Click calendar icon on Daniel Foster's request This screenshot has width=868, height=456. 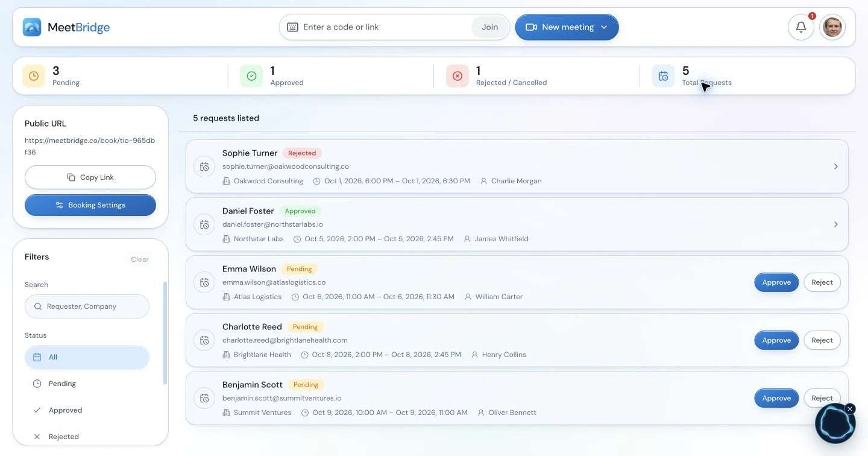(204, 224)
